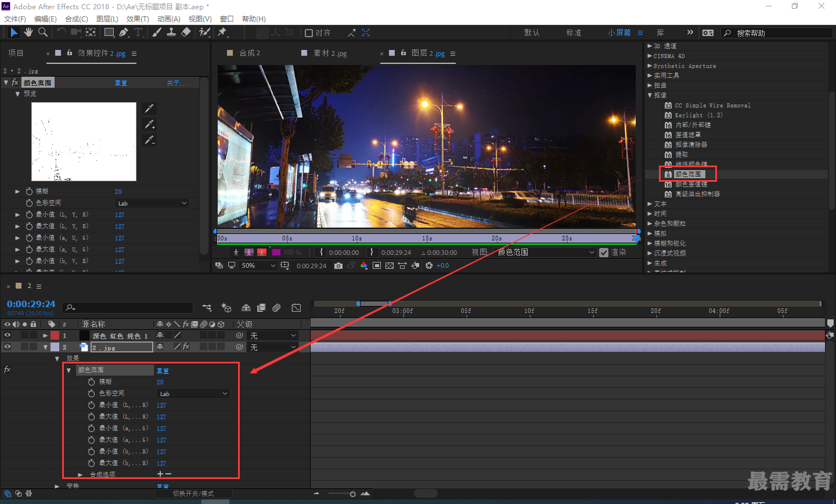Screen dimensions: 836x504
Task: Collapse 颜色范围 effect in timeline
Action: 69,370
